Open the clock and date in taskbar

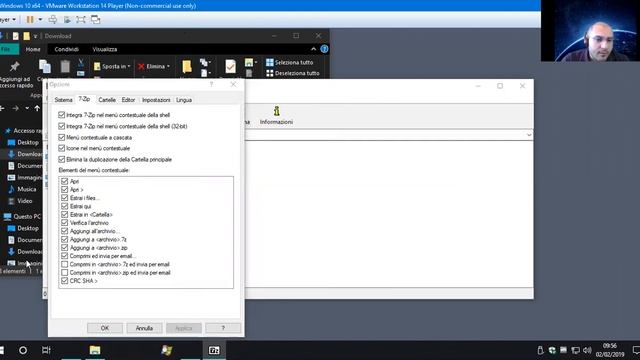tap(609, 350)
